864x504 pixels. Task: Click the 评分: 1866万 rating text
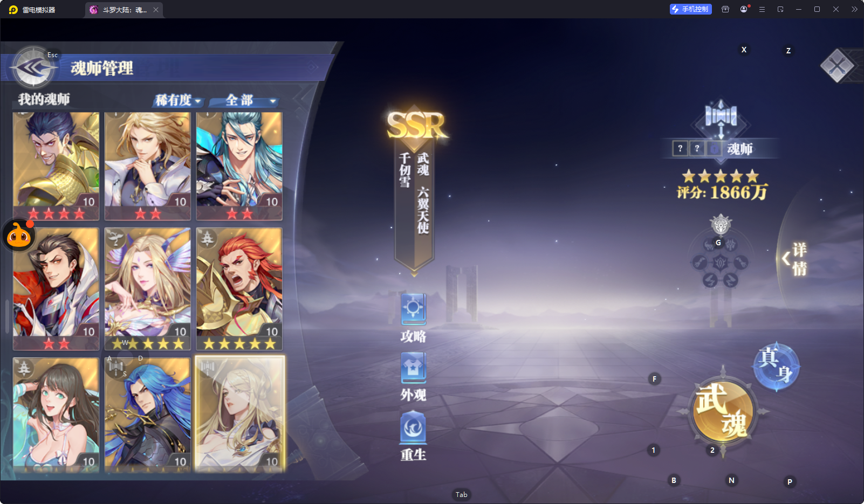[x=722, y=192]
